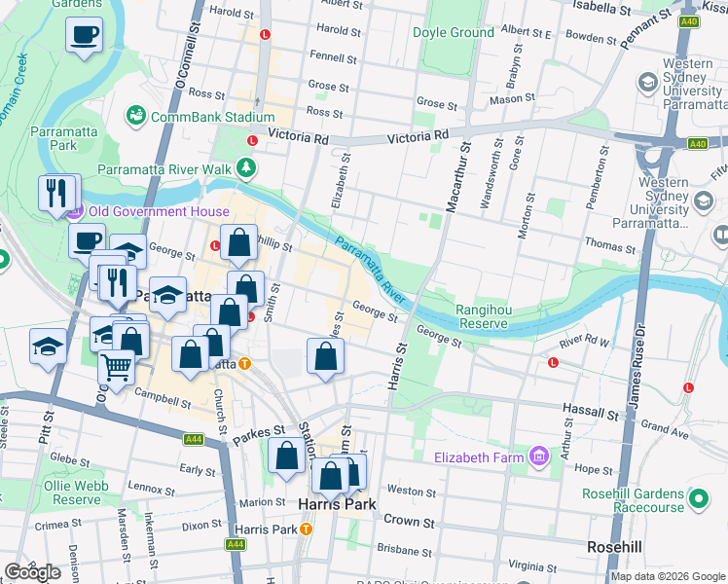Screen dimensions: 728x584
Task: Click the Rosehill suburb label
Action: tap(615, 547)
